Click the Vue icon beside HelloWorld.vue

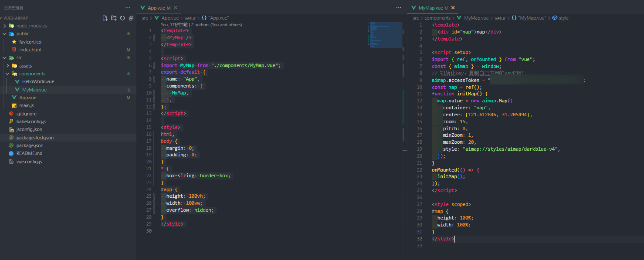[x=17, y=81]
